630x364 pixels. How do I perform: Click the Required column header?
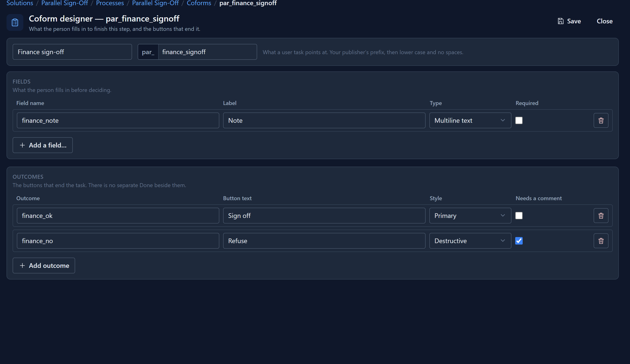(527, 103)
